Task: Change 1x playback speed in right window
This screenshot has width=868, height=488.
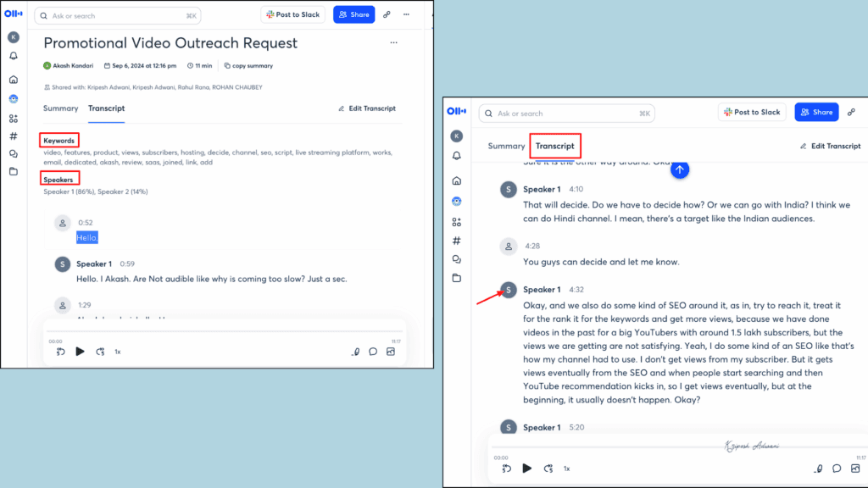Action: (566, 469)
